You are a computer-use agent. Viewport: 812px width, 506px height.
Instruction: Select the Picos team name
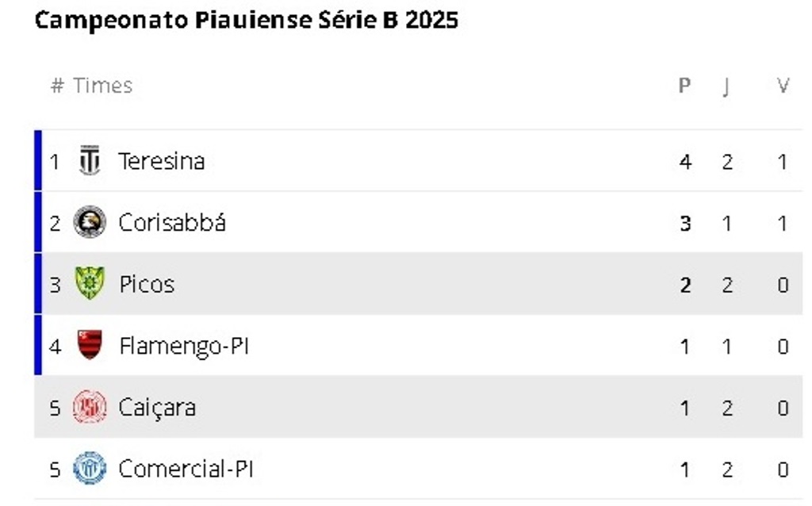(147, 284)
